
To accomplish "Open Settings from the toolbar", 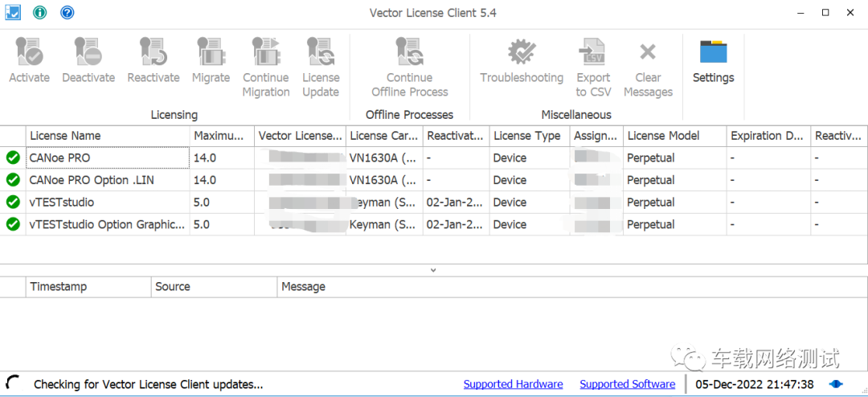I will point(714,61).
